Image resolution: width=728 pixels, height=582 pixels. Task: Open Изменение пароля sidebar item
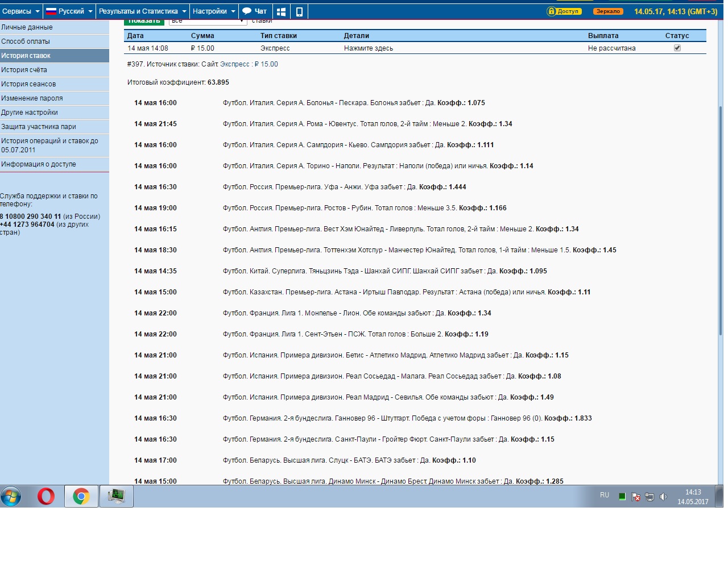tap(55, 98)
